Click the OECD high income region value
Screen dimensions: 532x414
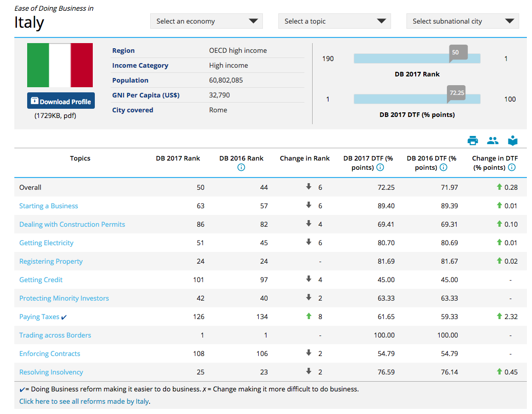[238, 51]
